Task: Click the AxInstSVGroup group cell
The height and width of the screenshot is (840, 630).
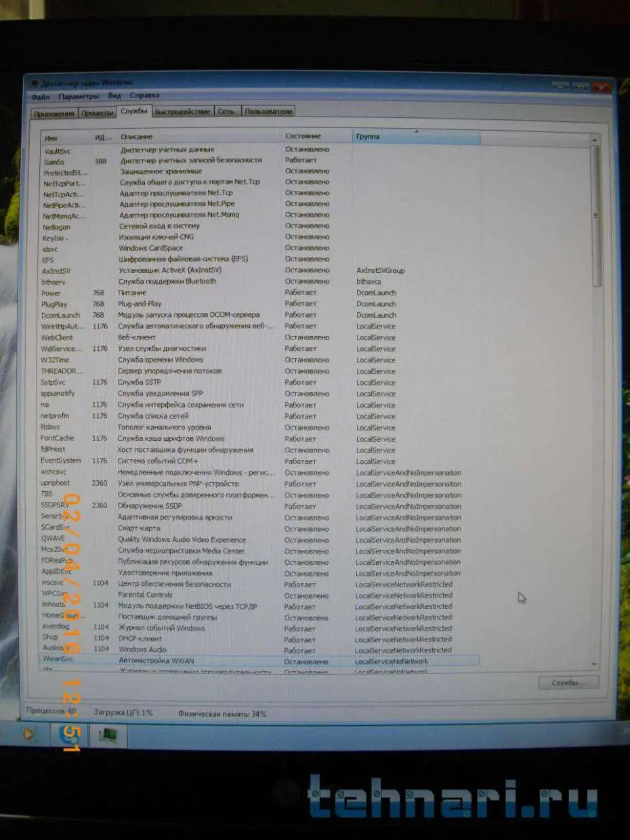Action: tap(380, 270)
